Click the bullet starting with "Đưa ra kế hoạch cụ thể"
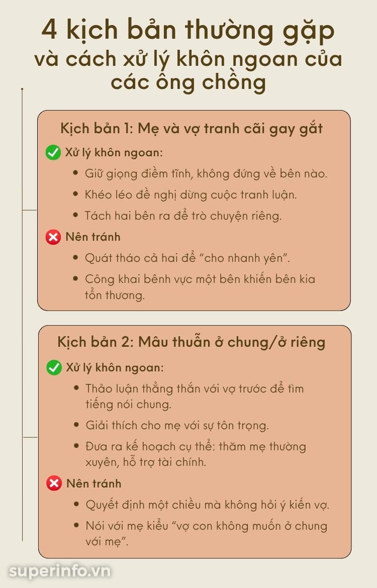This screenshot has width=377, height=588. (x=195, y=447)
